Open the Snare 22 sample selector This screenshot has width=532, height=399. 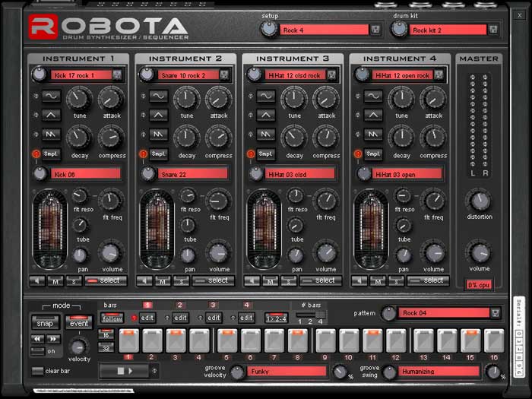(193, 174)
